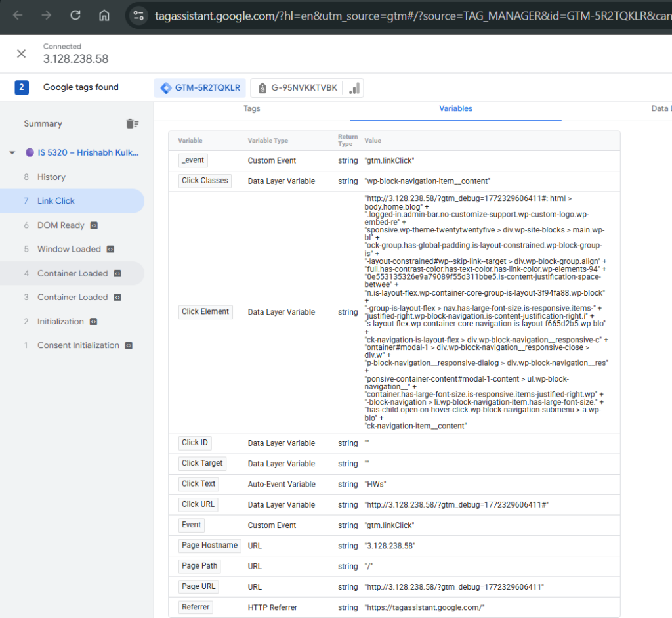Close the connected debug session X

(22, 53)
